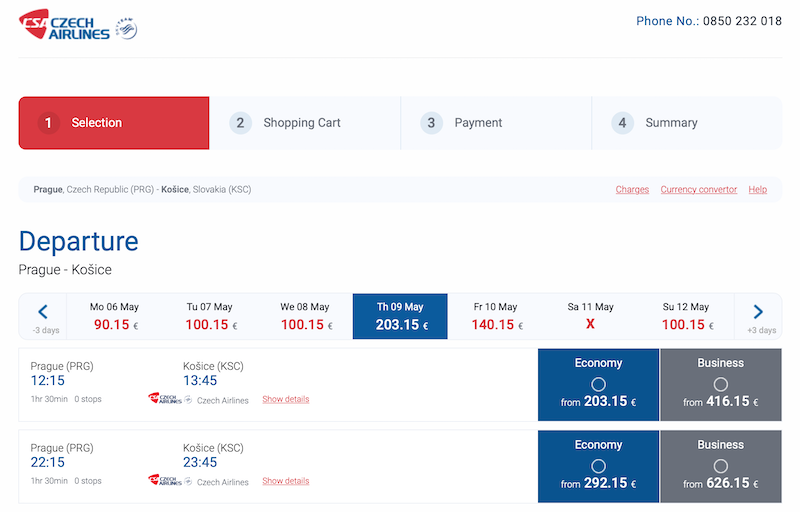
Task: Click the phone number 0850 232 018
Action: 742,21
